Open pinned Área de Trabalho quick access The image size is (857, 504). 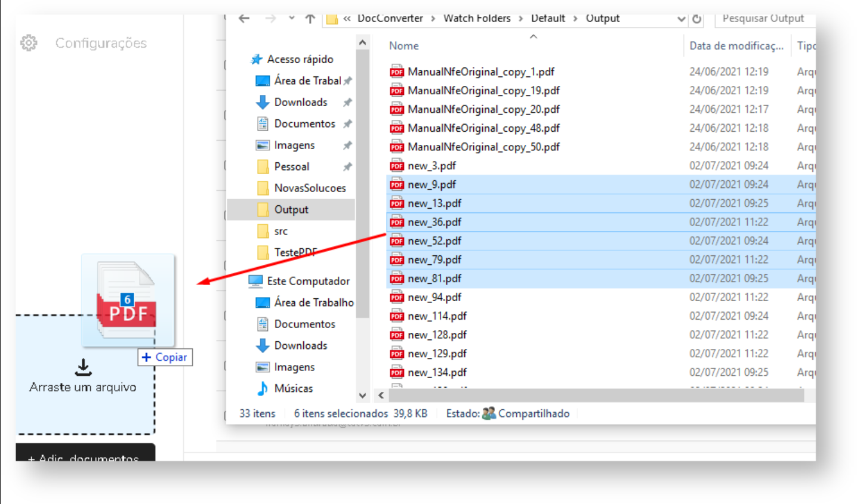(298, 81)
